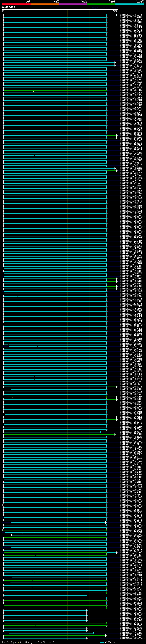
Task: Select the UniRef100_Q08G39 label
Action: [x=131, y=296]
